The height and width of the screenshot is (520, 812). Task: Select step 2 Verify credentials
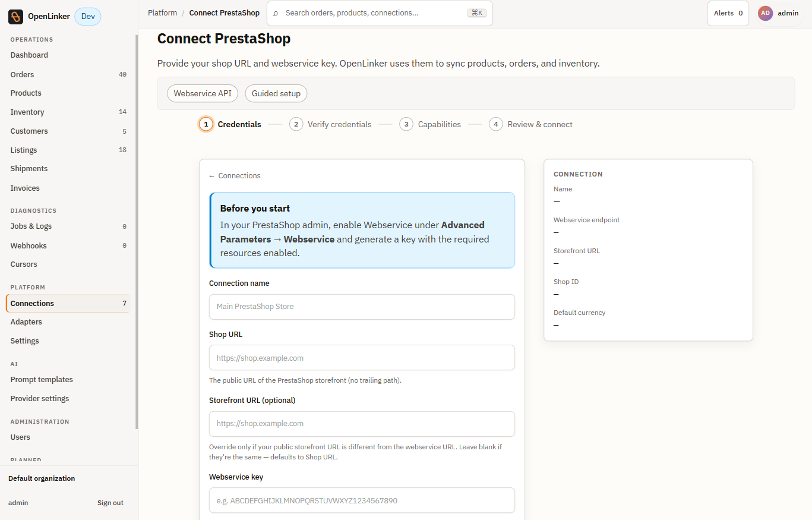coord(331,124)
